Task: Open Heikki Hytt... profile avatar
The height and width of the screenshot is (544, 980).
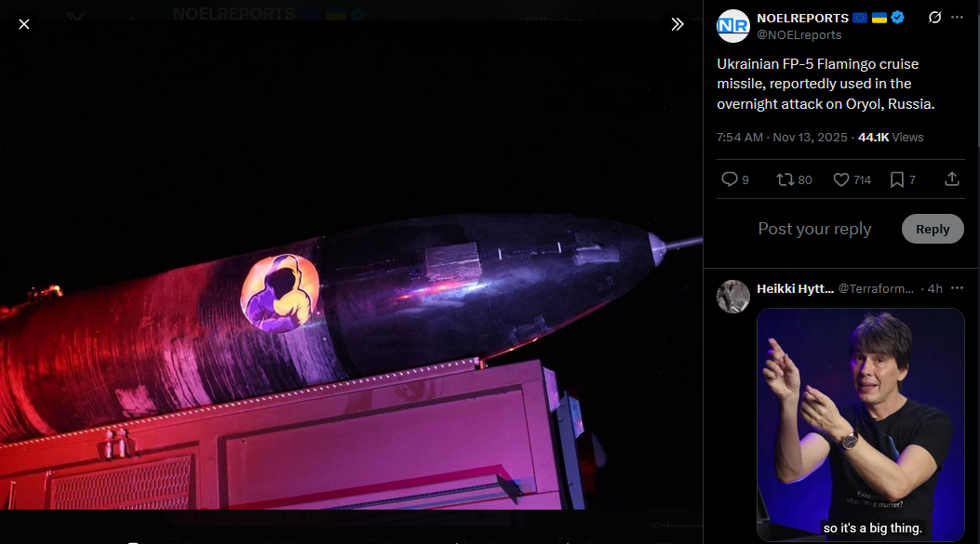Action: pyautogui.click(x=732, y=297)
